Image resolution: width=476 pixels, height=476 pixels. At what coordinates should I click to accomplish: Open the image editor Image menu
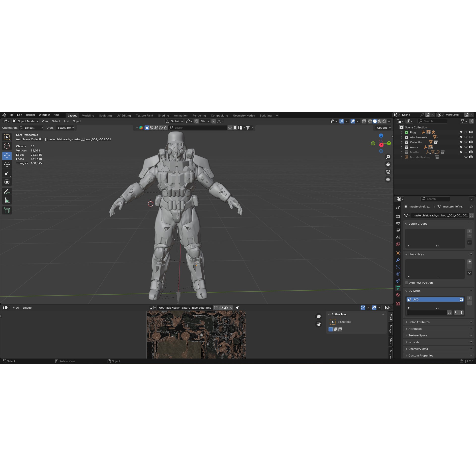27,308
